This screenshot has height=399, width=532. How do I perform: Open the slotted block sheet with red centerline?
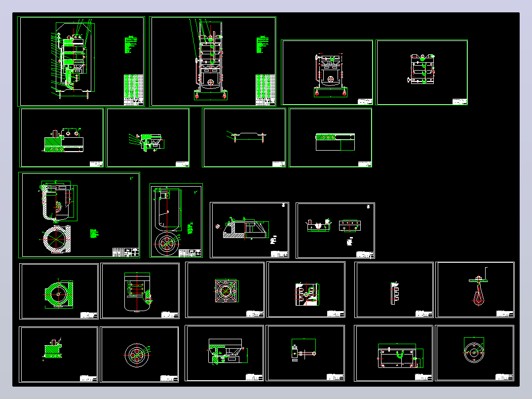point(305,290)
